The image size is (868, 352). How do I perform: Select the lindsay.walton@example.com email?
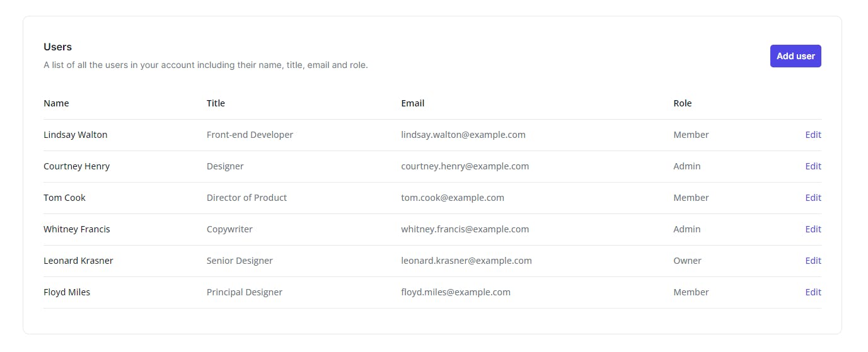[463, 135]
